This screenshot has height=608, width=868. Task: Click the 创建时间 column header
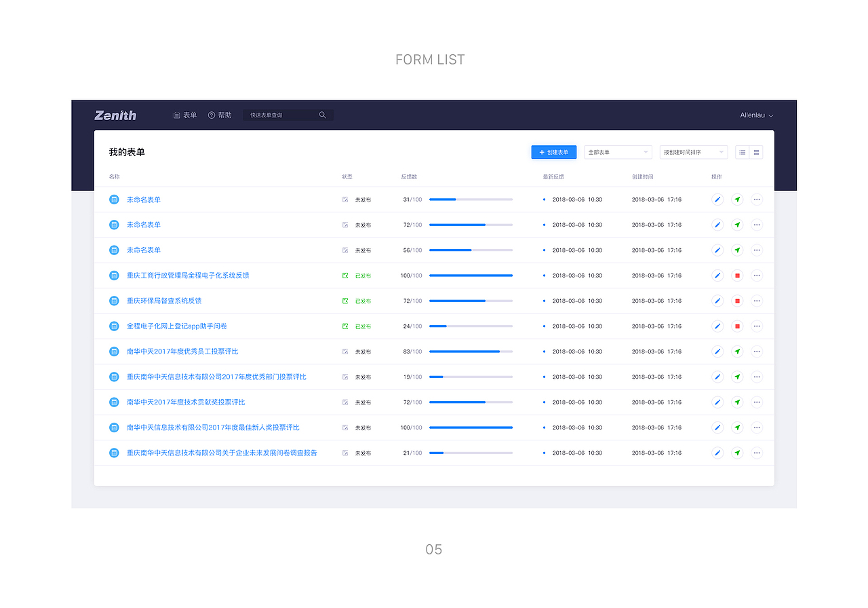click(x=643, y=177)
